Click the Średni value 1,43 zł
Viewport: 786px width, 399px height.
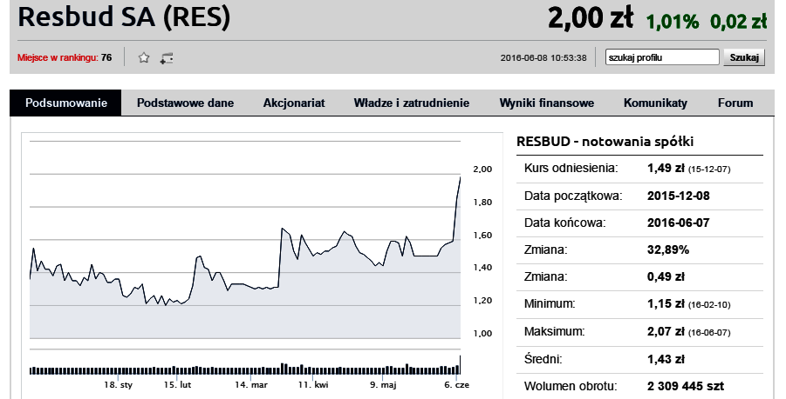click(666, 359)
